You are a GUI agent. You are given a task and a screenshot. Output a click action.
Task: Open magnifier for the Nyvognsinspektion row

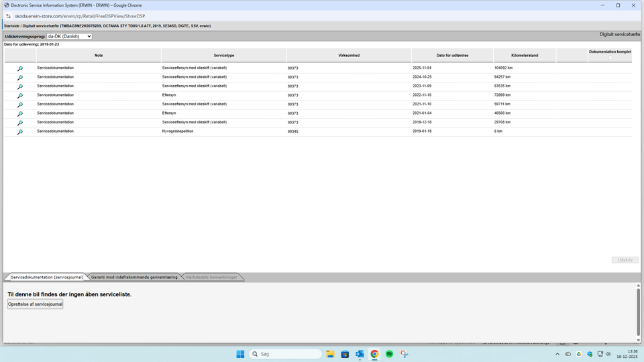click(x=20, y=132)
